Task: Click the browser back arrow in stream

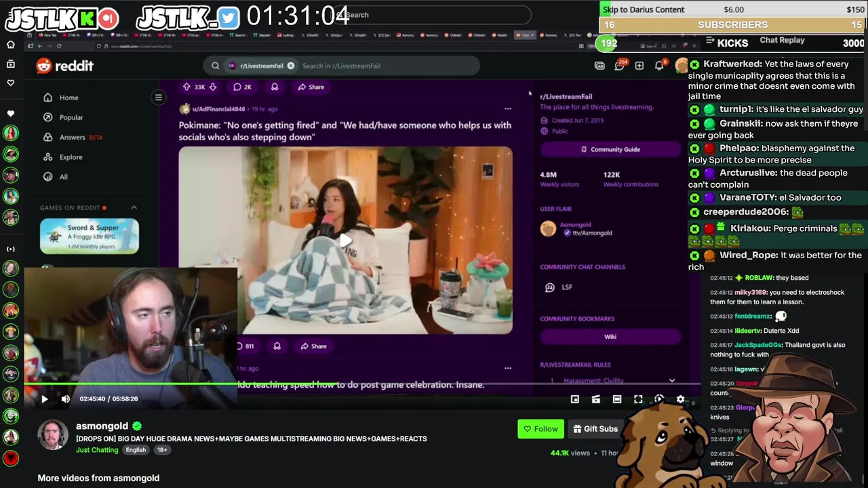Action: coord(39,46)
